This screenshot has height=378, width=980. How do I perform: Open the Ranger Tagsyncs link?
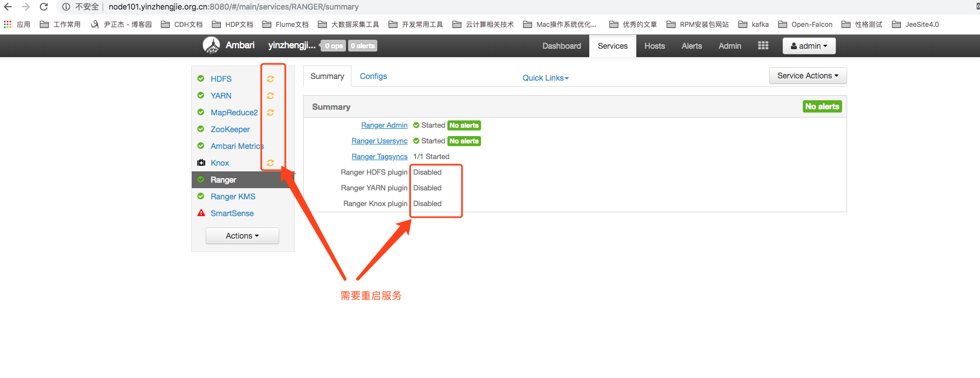380,157
